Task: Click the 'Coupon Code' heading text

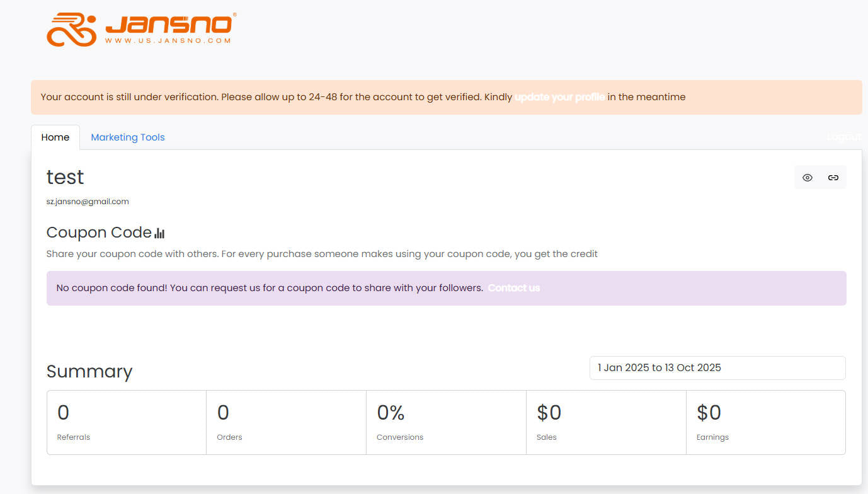Action: point(99,233)
